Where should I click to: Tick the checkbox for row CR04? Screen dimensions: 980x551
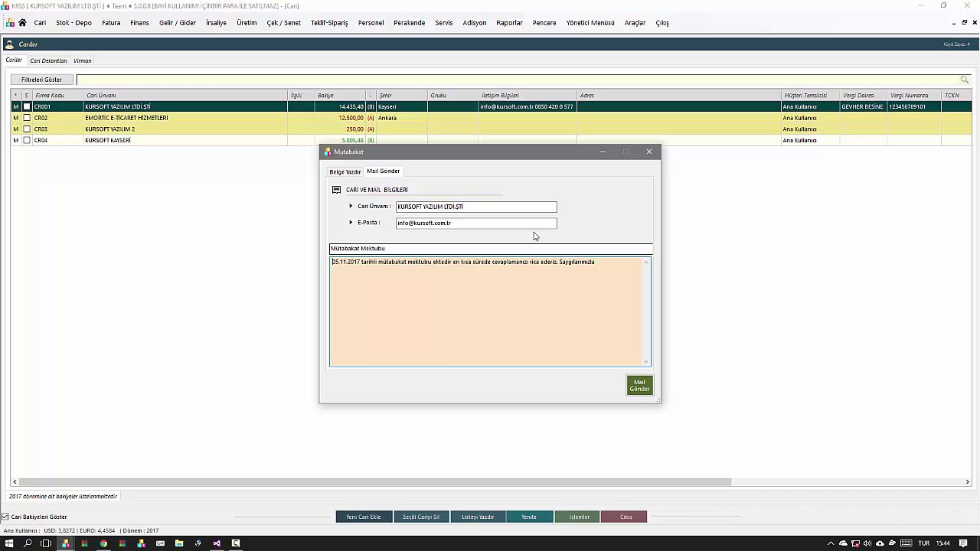[27, 141]
